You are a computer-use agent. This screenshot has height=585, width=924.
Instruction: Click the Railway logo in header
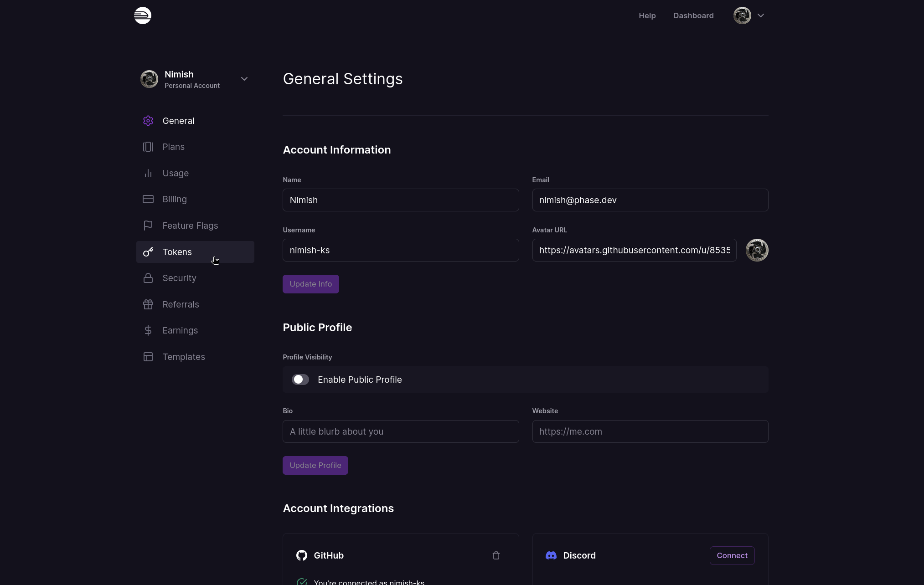click(142, 15)
